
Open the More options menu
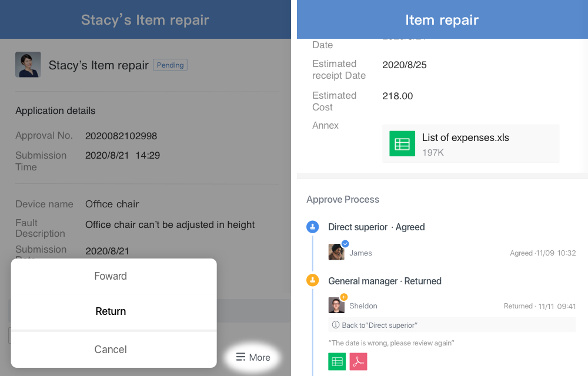click(x=253, y=357)
